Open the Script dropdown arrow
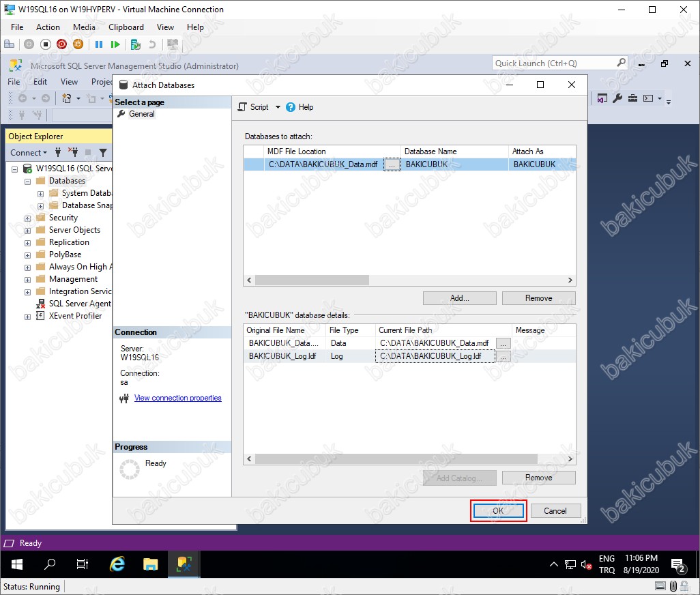The width and height of the screenshot is (700, 595). click(278, 107)
